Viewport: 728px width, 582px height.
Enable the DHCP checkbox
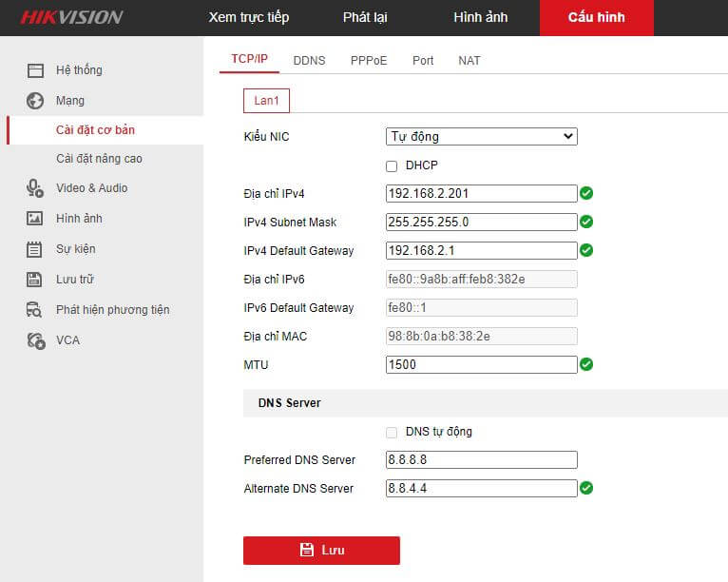pos(392,166)
